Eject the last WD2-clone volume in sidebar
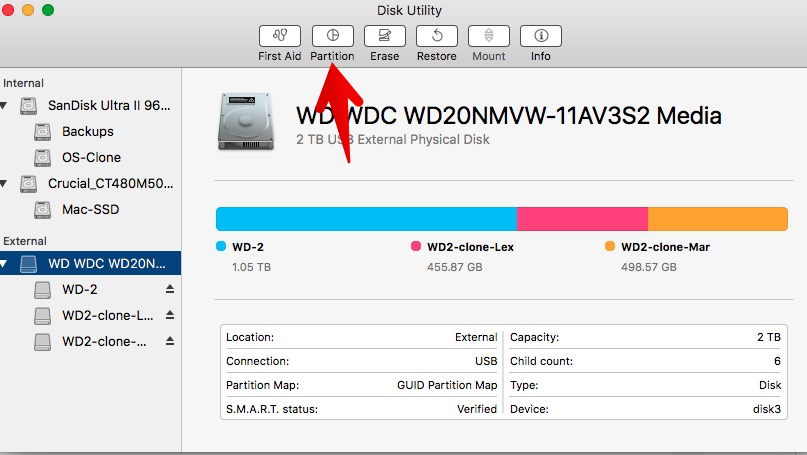The width and height of the screenshot is (807, 455). [170, 341]
